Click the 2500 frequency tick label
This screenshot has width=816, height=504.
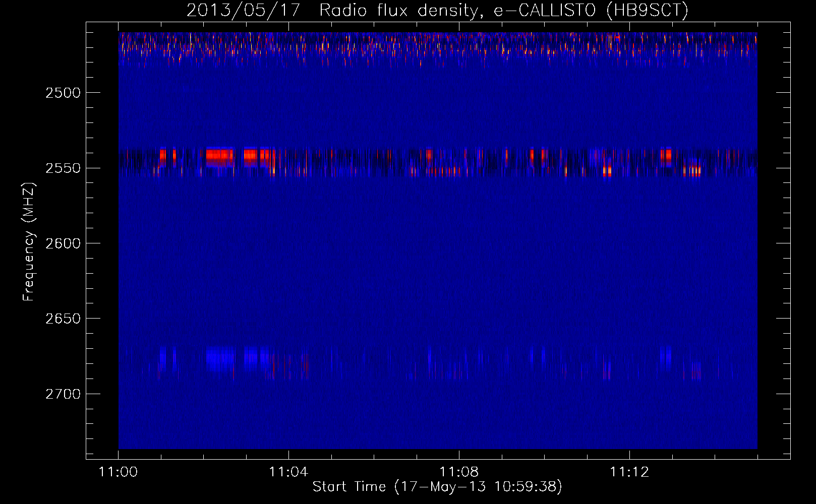pos(63,93)
